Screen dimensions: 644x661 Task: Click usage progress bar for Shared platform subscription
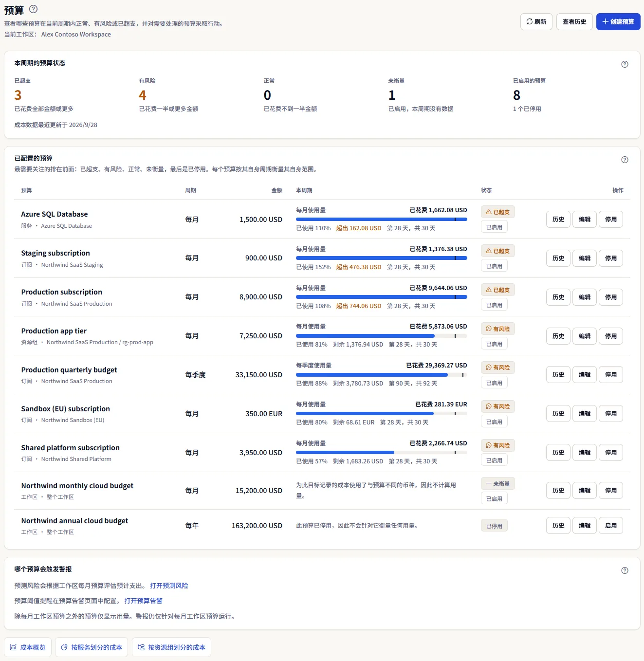pos(382,453)
